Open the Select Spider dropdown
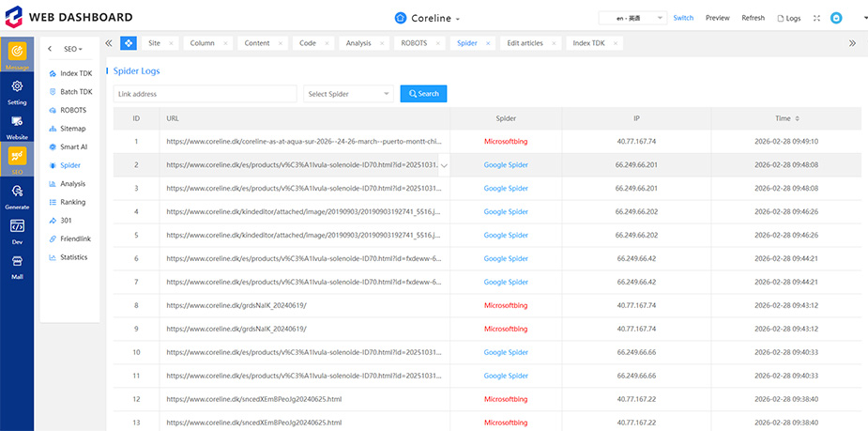This screenshot has height=431, width=868. pos(348,94)
